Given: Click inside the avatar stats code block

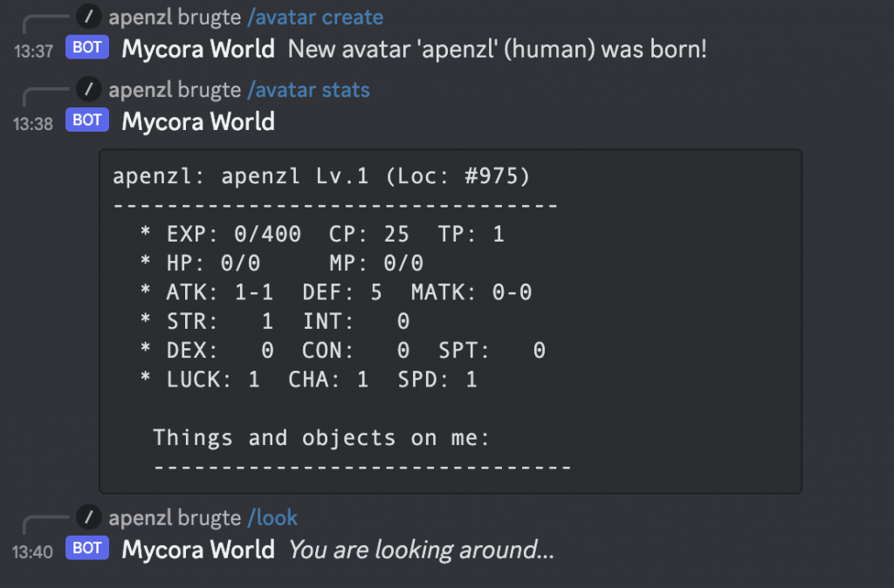Looking at the screenshot, I should (450, 321).
